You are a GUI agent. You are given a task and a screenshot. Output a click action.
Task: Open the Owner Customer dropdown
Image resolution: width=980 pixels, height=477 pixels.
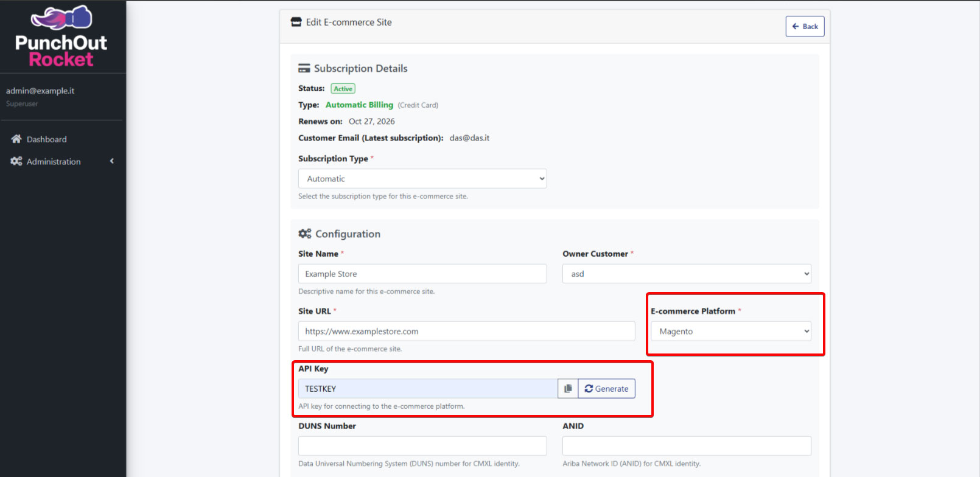686,274
